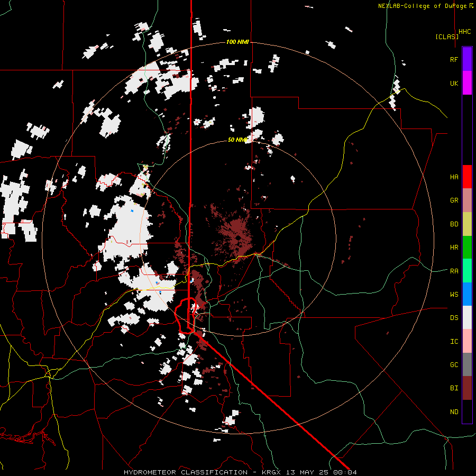Click the Hydrometeor Classification KRGX title

(240, 472)
